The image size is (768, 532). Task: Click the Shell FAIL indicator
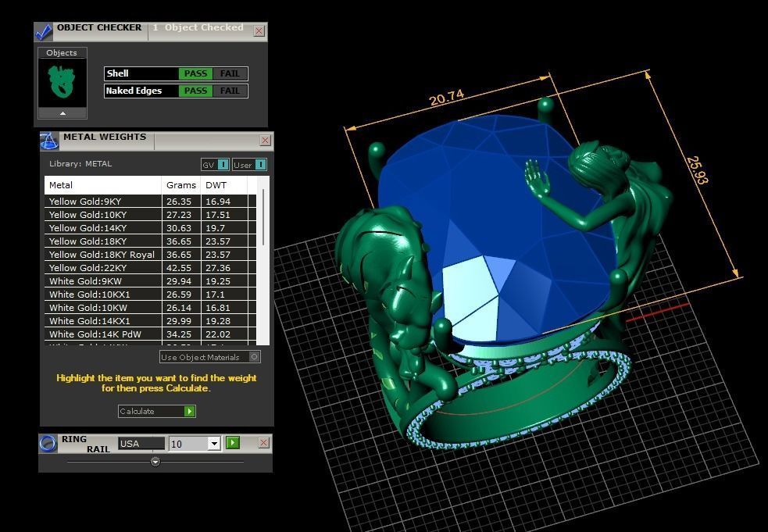click(230, 73)
